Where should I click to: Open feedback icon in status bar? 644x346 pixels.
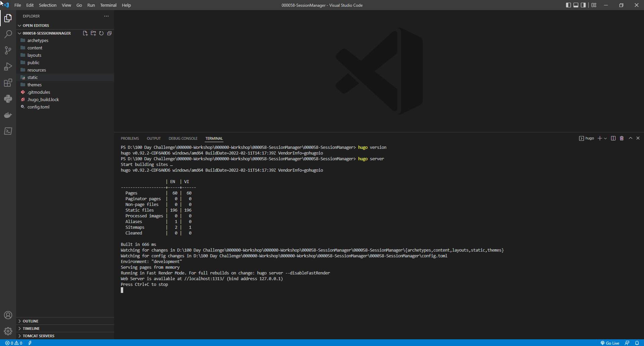(627, 343)
